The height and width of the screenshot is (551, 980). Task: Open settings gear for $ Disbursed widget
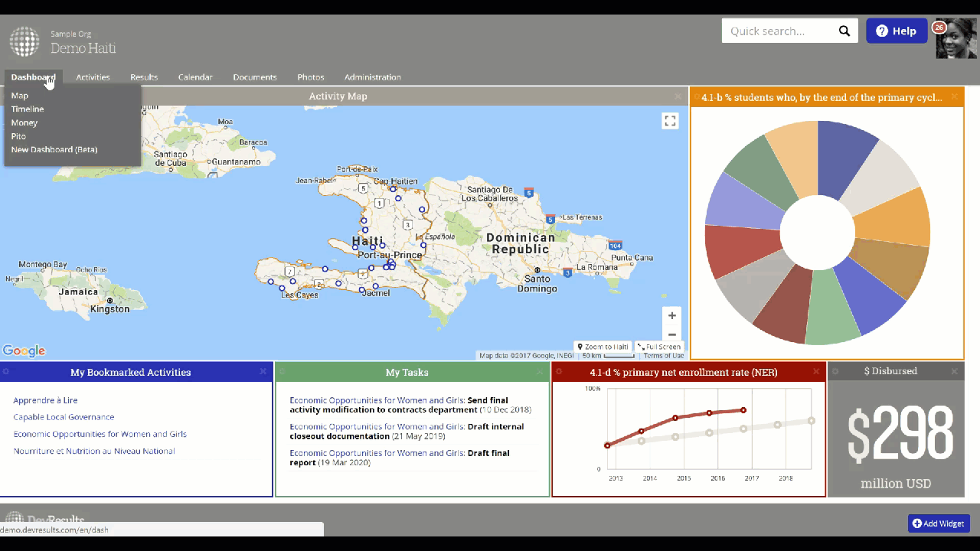click(835, 371)
